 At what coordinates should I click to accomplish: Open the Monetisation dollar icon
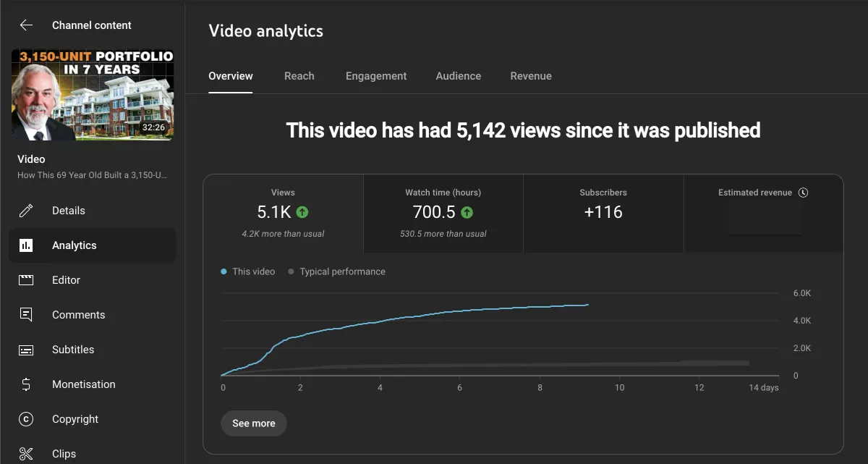[x=26, y=384]
